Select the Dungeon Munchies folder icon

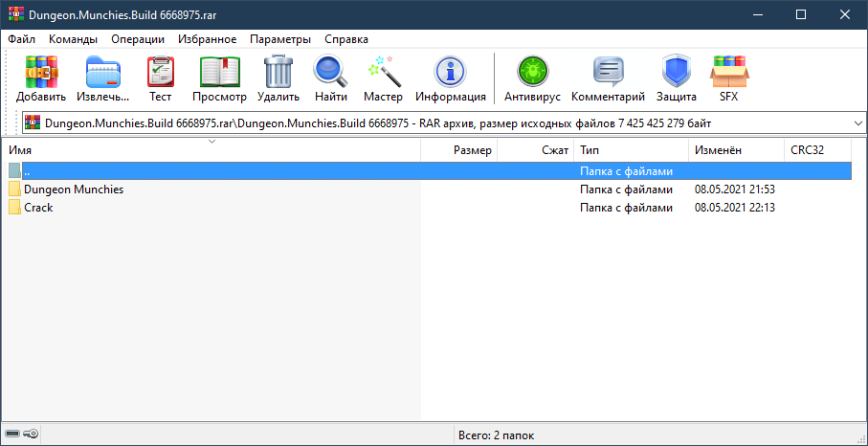(15, 190)
